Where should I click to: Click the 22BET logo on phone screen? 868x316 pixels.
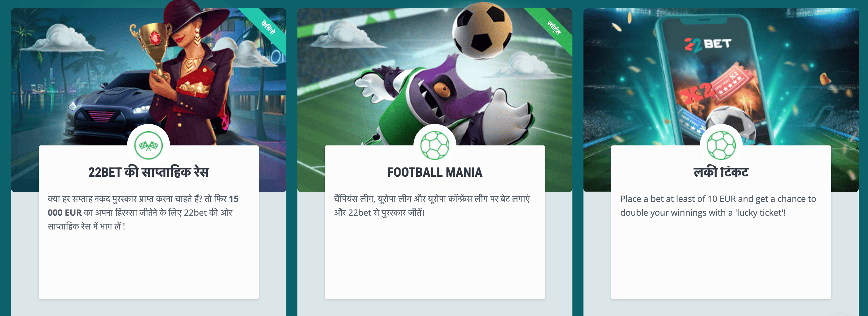pyautogui.click(x=707, y=44)
